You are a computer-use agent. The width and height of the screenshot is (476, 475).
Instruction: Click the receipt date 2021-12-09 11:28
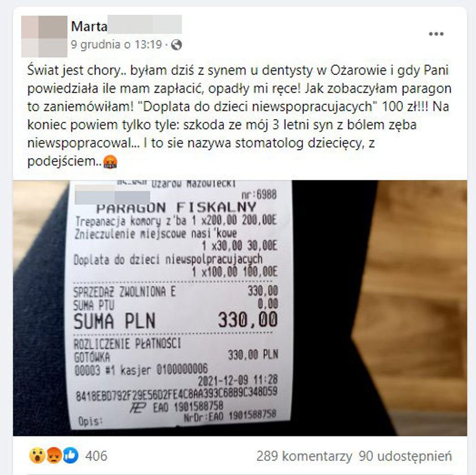click(x=237, y=380)
